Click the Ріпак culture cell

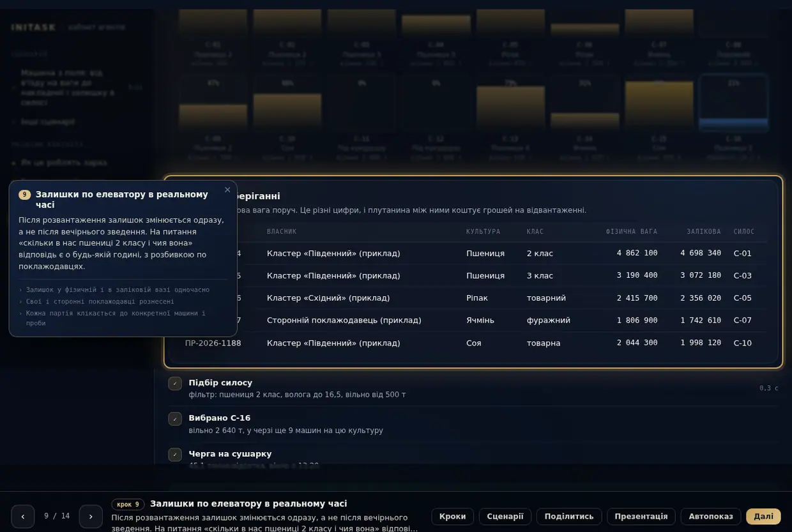coord(476,298)
